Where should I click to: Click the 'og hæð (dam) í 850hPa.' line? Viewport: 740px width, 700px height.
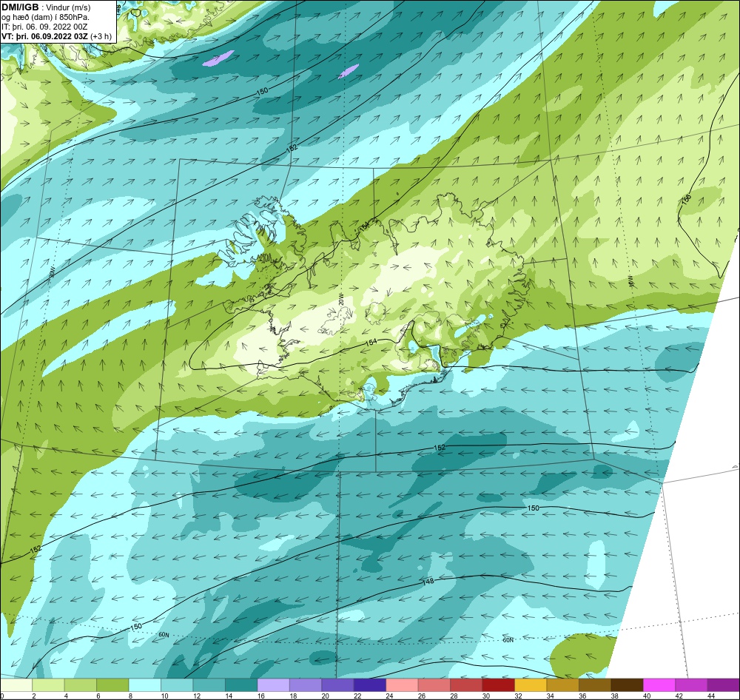coord(45,17)
